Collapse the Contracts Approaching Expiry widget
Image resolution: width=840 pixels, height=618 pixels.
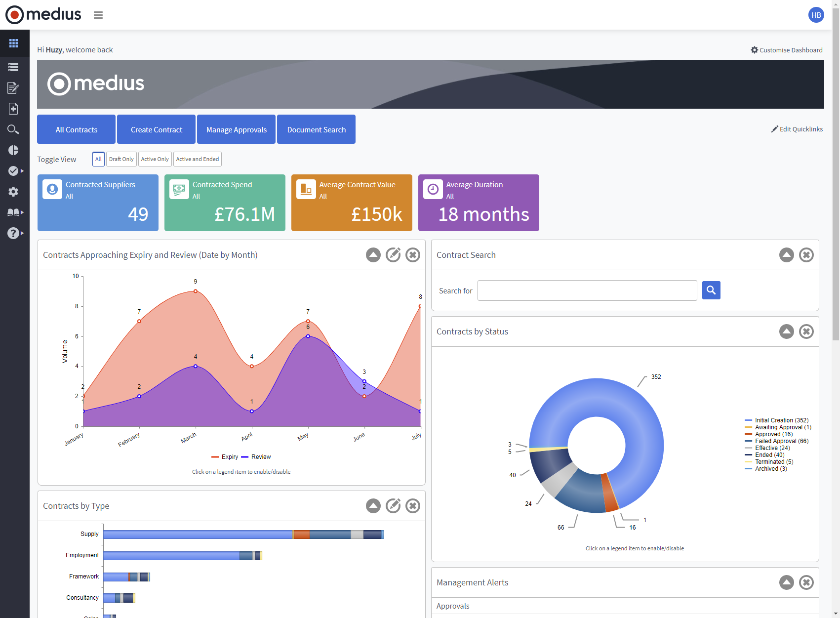click(373, 255)
